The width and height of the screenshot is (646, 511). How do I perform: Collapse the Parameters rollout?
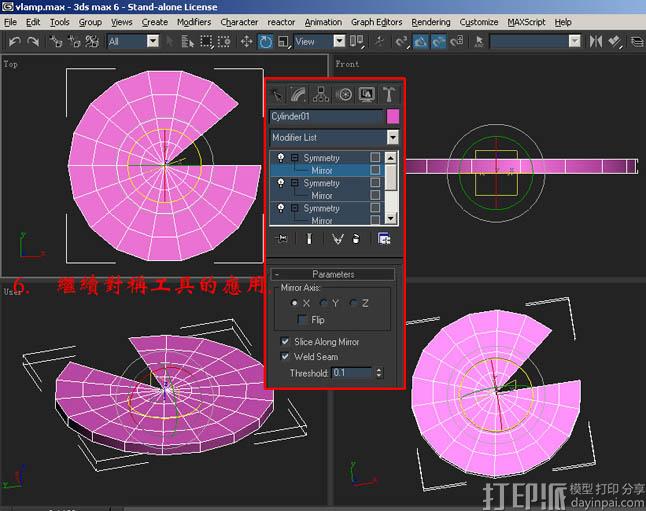click(333, 274)
